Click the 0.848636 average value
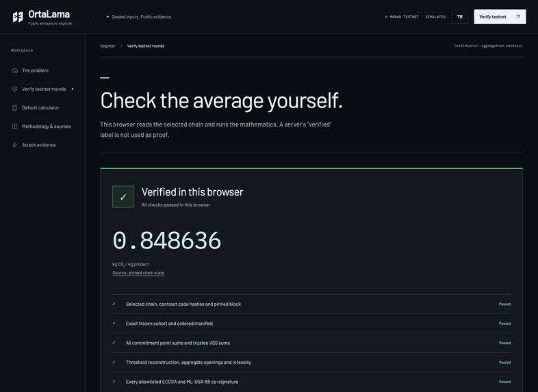This screenshot has width=538, height=392. pyautogui.click(x=167, y=240)
